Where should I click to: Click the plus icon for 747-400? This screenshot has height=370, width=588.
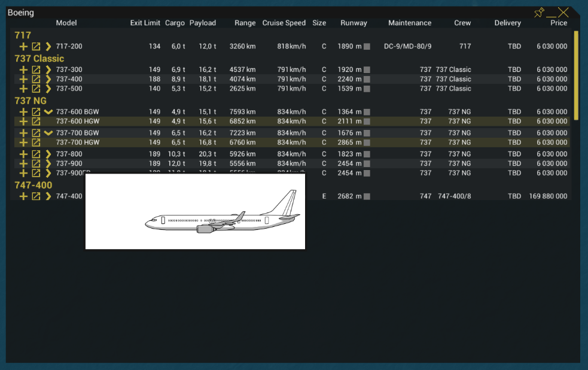(x=23, y=196)
